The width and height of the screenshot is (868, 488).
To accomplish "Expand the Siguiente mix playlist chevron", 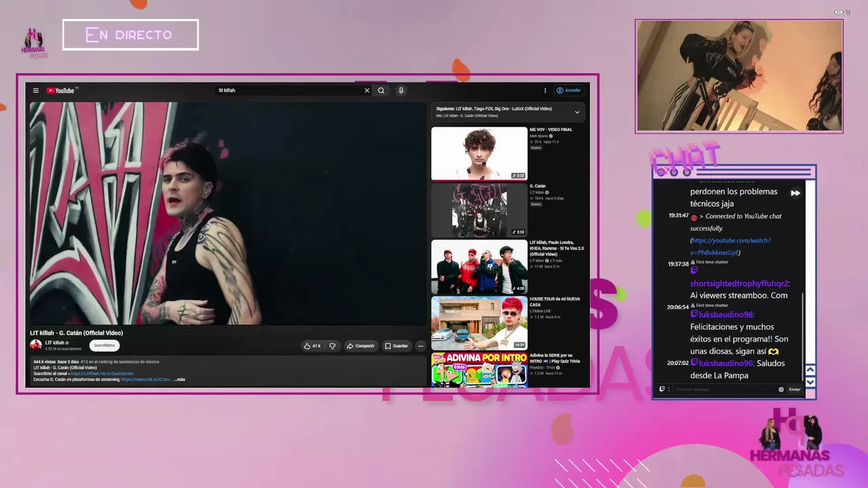I will [577, 112].
